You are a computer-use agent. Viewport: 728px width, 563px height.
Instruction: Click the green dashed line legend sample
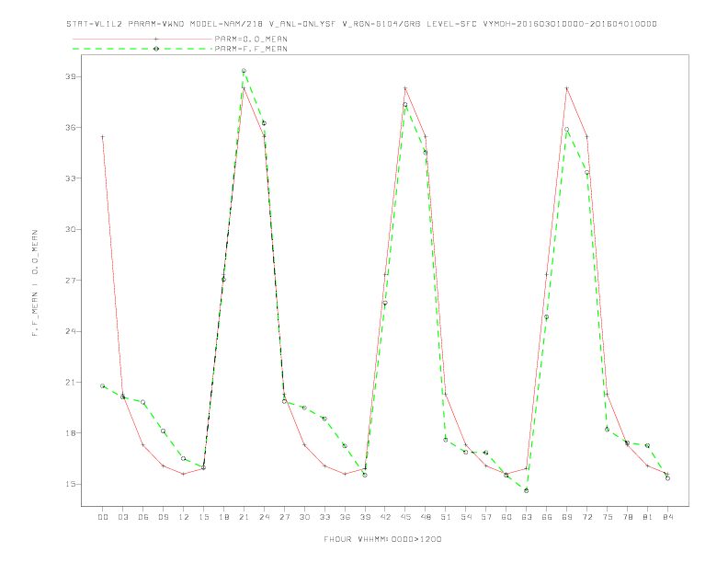click(x=142, y=49)
